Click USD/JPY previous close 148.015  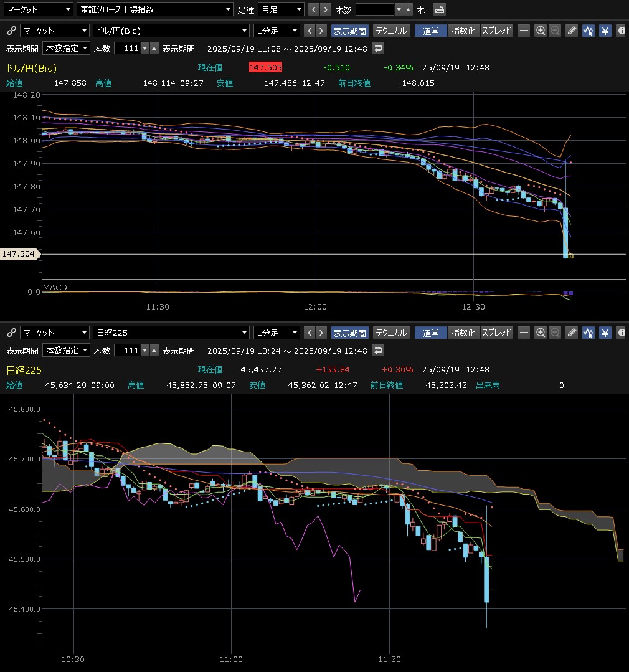click(x=418, y=83)
